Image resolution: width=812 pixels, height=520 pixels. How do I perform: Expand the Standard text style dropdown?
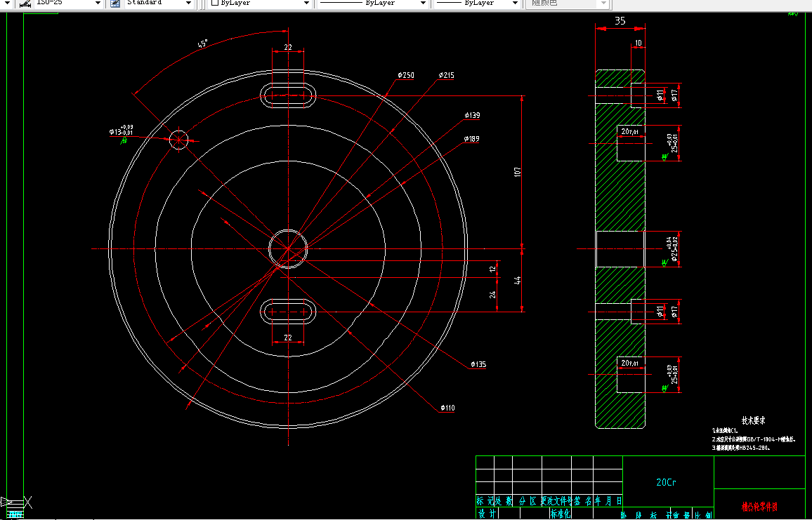(x=188, y=3)
